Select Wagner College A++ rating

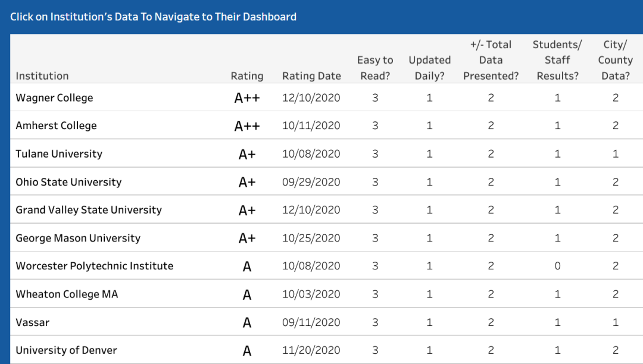(x=247, y=98)
